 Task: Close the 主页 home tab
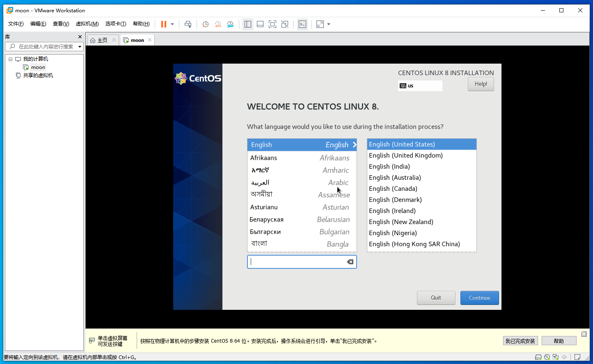click(x=114, y=40)
